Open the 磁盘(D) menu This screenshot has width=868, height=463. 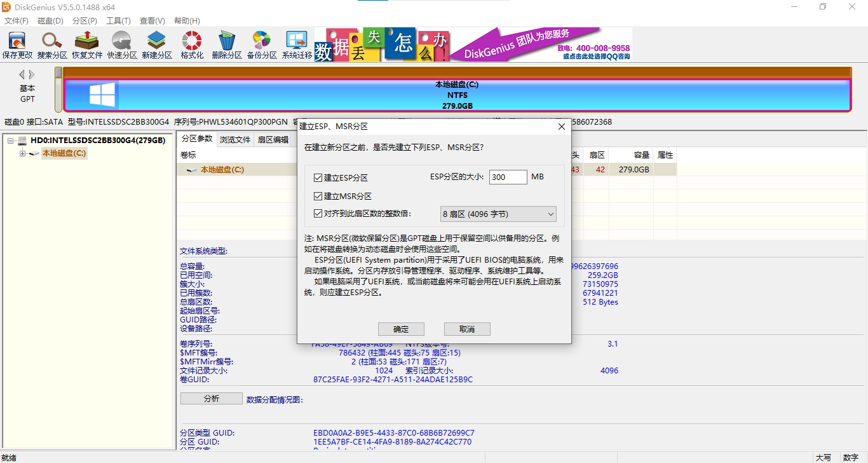[x=50, y=21]
